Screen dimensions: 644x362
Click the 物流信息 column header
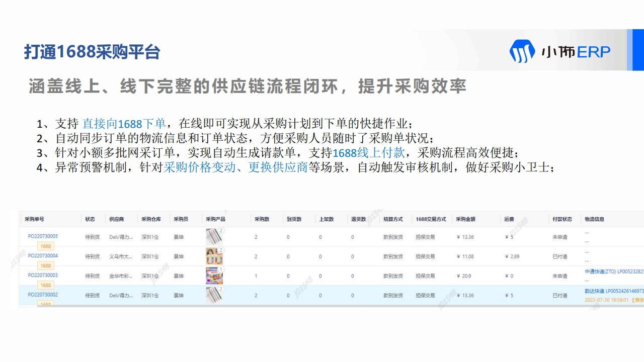(x=595, y=219)
